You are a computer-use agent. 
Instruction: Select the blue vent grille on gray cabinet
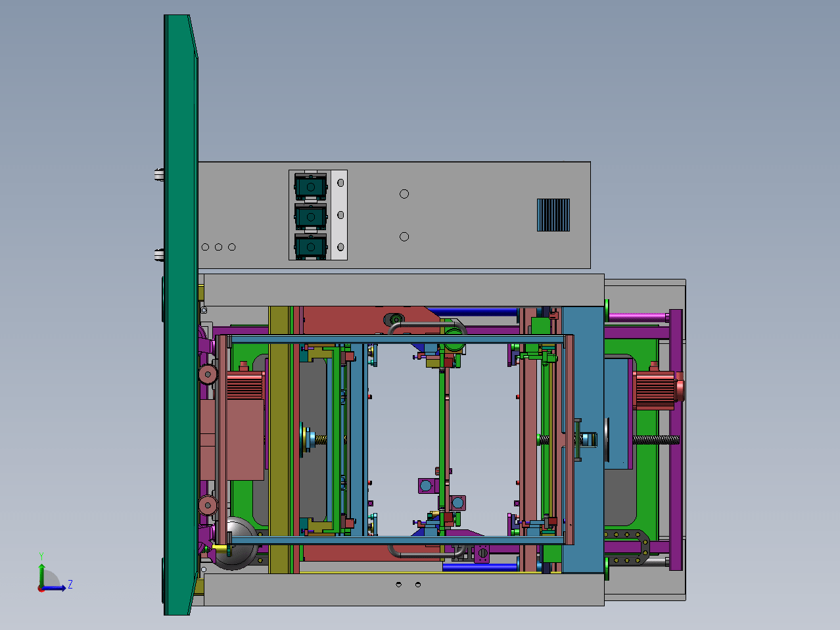[553, 215]
